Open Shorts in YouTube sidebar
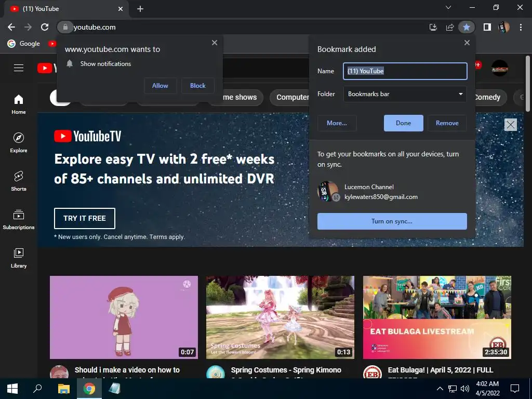This screenshot has width=532, height=399. [x=19, y=181]
